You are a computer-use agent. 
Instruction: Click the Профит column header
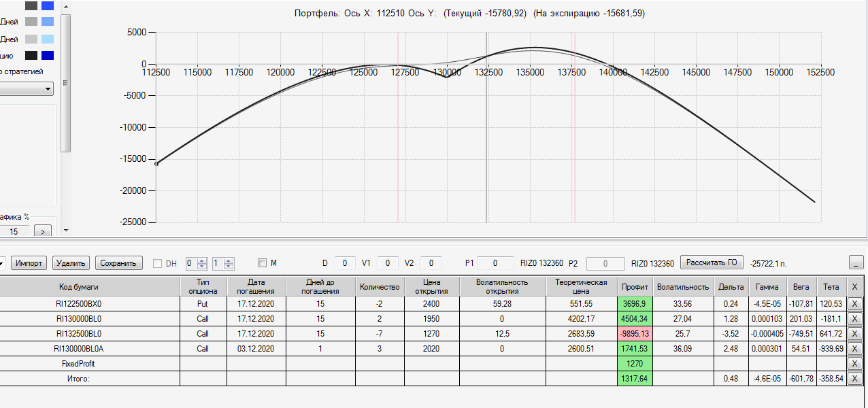tap(635, 287)
